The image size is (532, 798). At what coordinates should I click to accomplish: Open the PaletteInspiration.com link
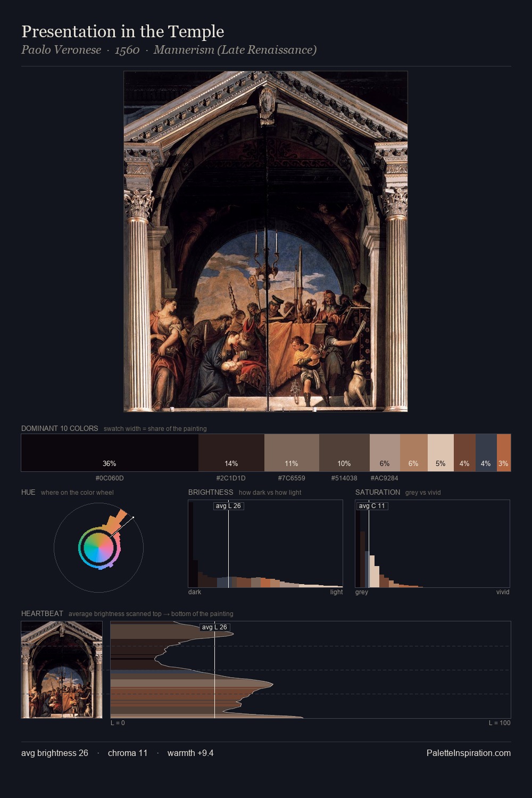(469, 753)
